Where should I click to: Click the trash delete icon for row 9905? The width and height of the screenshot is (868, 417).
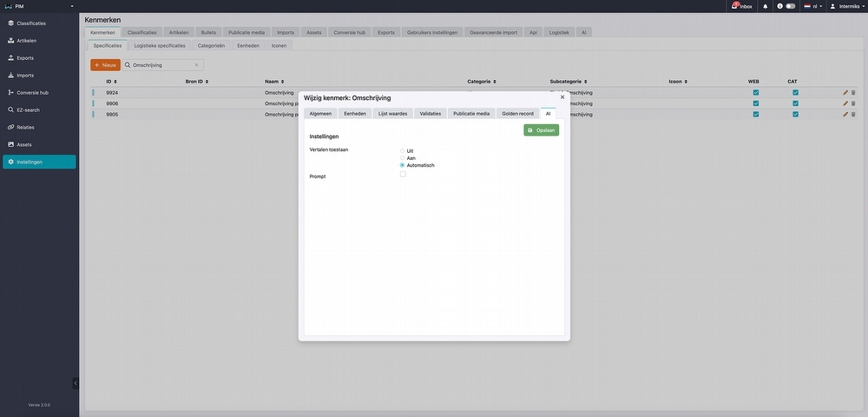coord(853,114)
